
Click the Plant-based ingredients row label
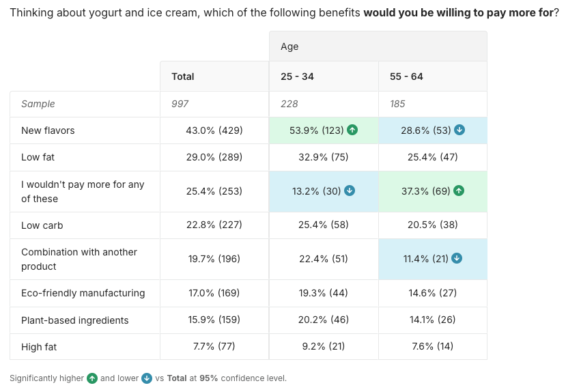point(74,320)
